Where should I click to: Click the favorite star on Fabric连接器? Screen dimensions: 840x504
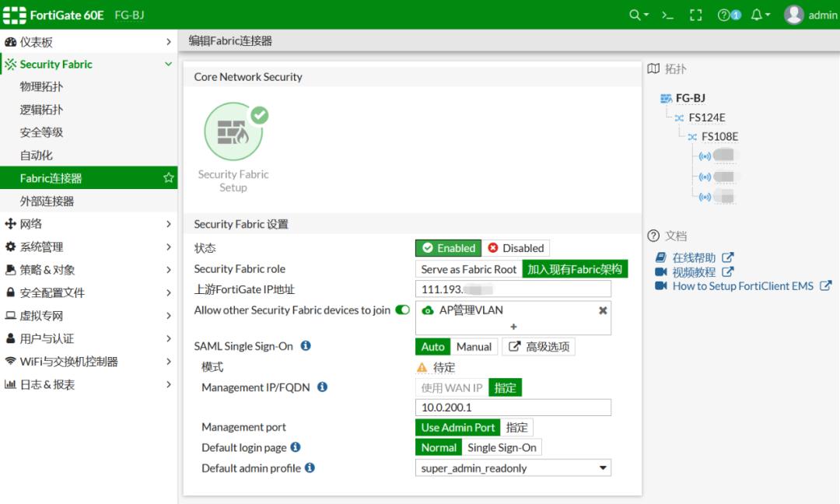click(168, 178)
